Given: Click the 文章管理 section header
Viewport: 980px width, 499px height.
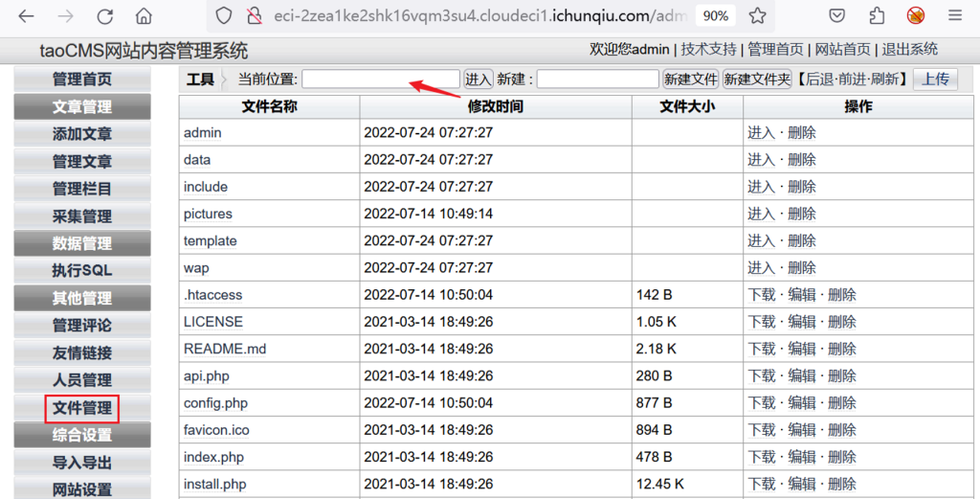Looking at the screenshot, I should pyautogui.click(x=82, y=107).
